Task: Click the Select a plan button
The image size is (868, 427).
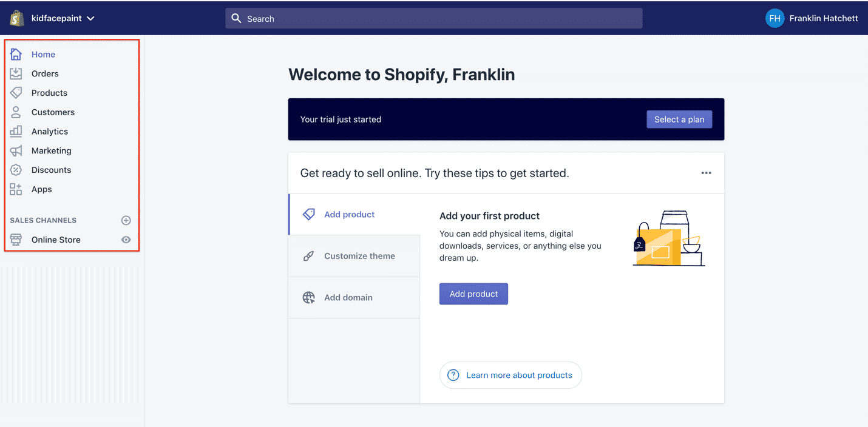Action: 679,119
